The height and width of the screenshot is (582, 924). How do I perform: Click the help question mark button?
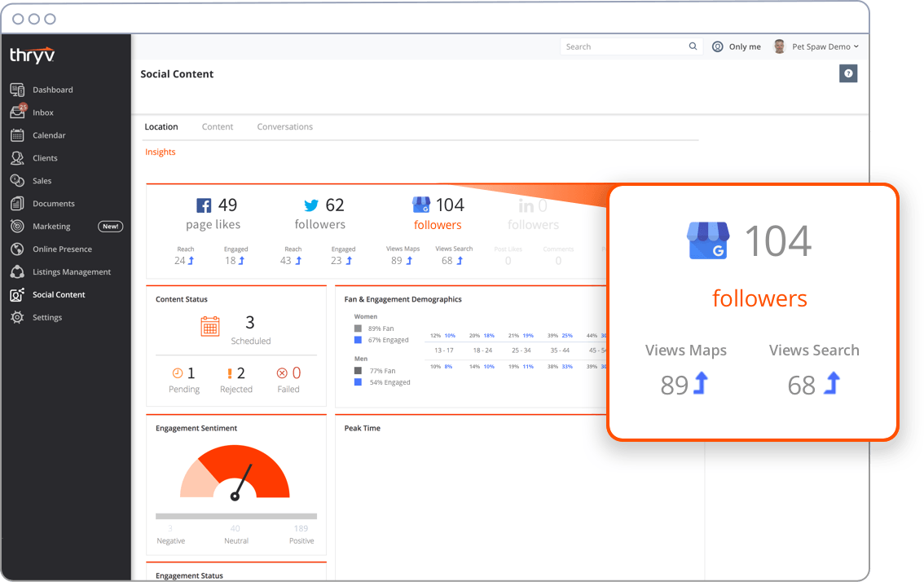[848, 73]
